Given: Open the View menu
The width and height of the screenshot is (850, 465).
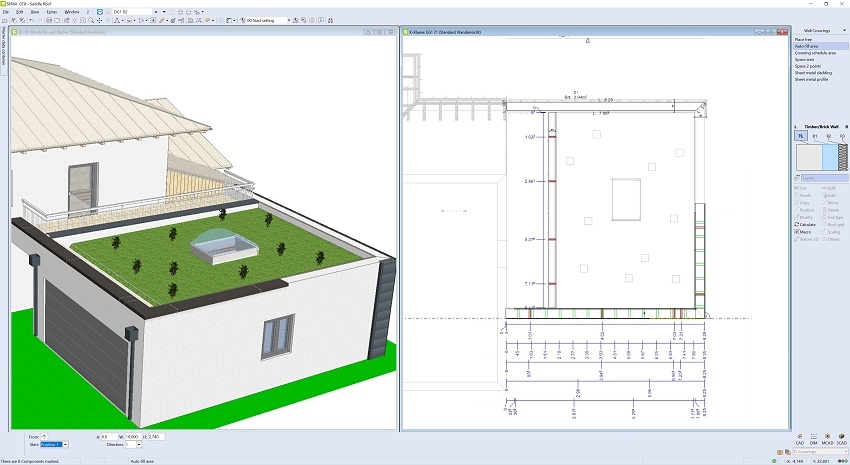Looking at the screenshot, I should [x=35, y=11].
